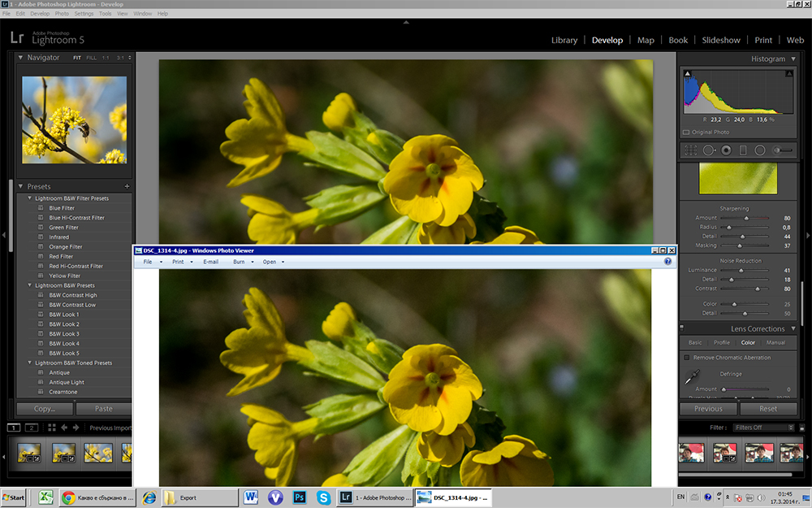Viewport: 812px width, 508px height.
Task: Select the Spot Removal tool
Action: coord(709,150)
